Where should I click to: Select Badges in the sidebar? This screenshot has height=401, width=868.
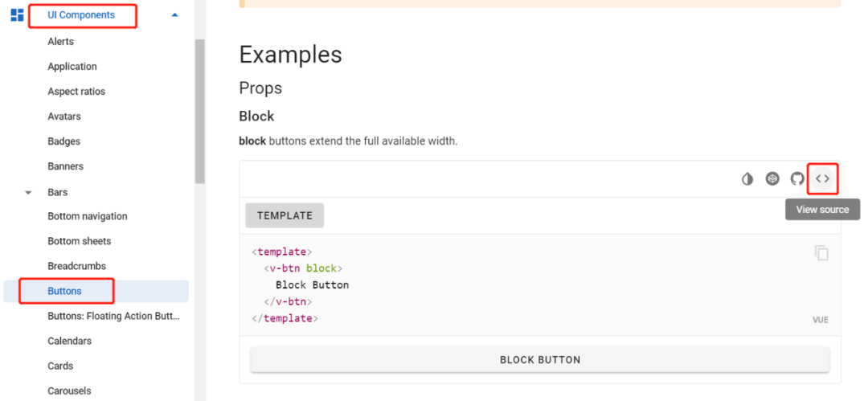[x=63, y=141]
